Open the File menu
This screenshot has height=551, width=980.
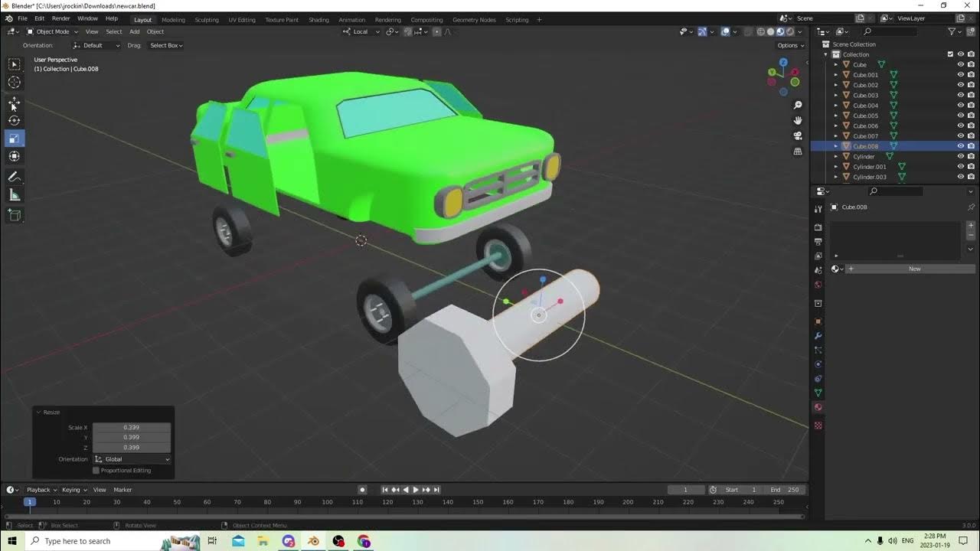22,18
